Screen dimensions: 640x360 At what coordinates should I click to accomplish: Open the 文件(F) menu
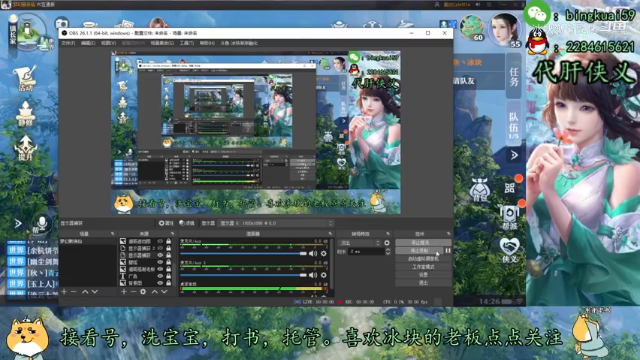(68, 43)
